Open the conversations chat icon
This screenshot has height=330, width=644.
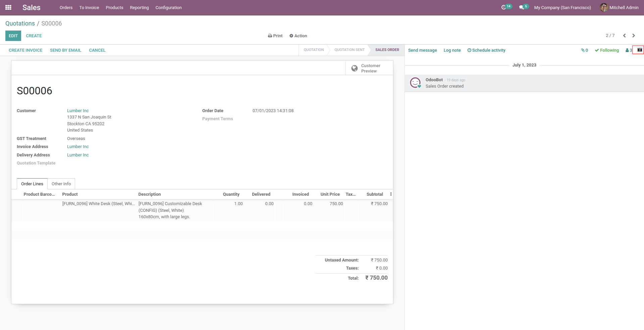coord(522,7)
